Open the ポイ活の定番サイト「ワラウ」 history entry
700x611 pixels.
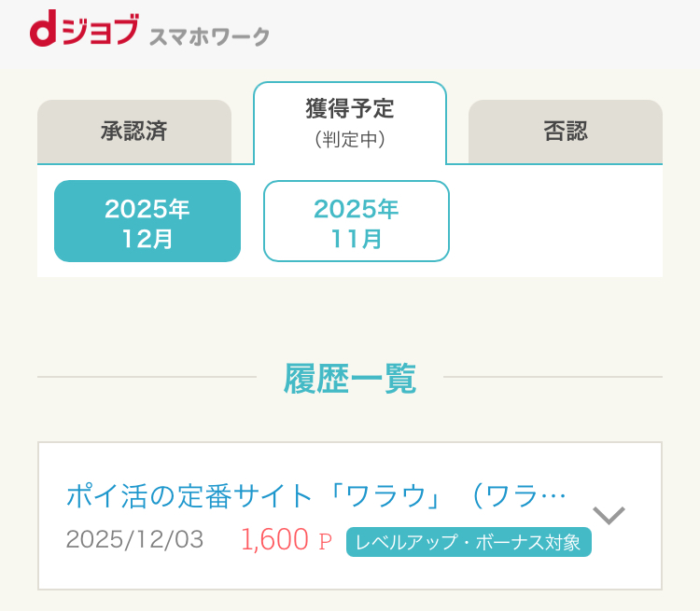tap(315, 495)
